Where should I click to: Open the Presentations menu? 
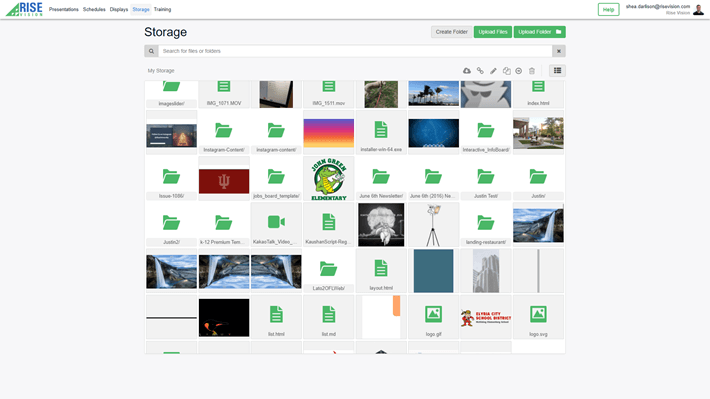64,9
